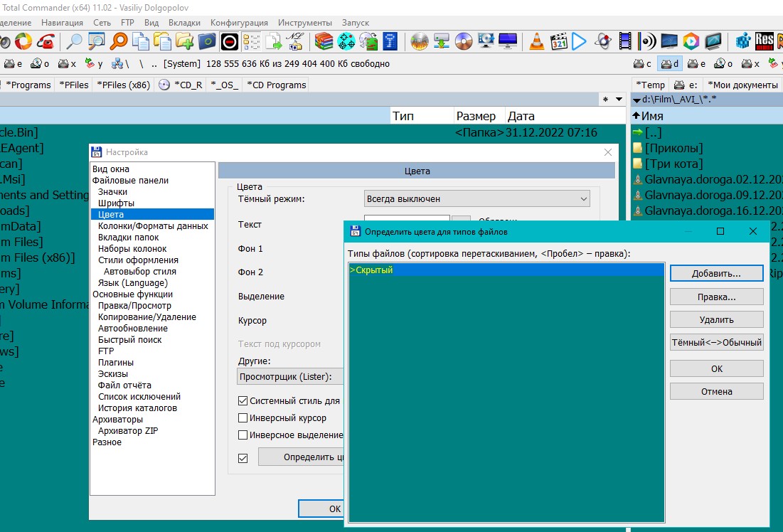
Task: Open right panel path dropdown arrow
Action: (636, 100)
